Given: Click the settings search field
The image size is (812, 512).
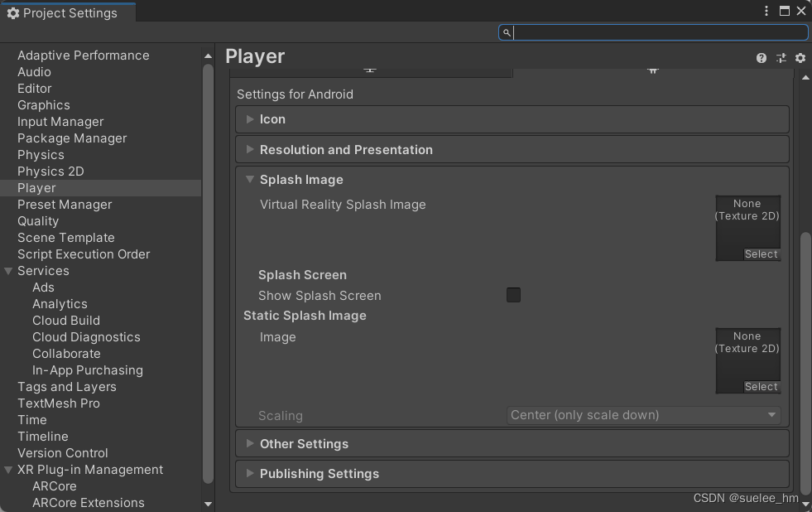Looking at the screenshot, I should pos(653,32).
